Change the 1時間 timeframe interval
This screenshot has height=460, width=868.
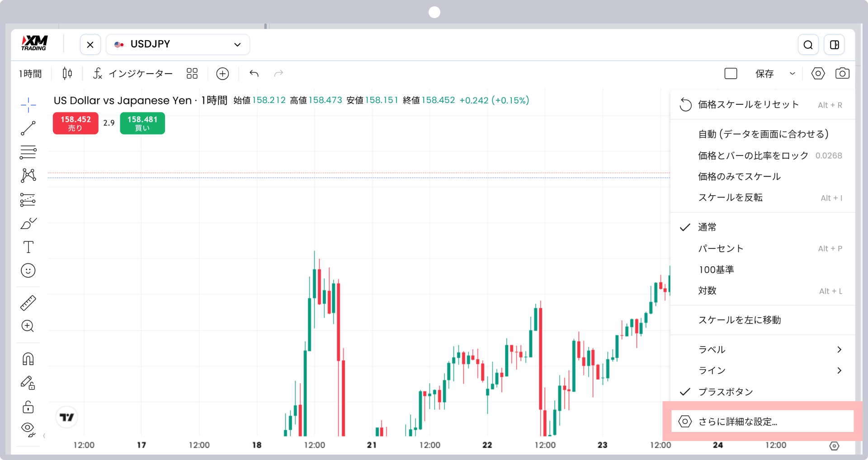pyautogui.click(x=30, y=74)
